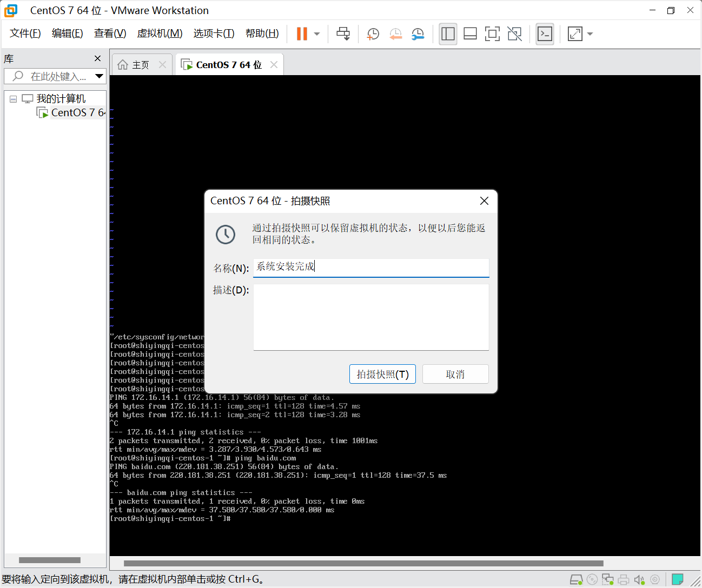Click the library search input field
Image resolution: width=702 pixels, height=588 pixels.
[x=54, y=76]
